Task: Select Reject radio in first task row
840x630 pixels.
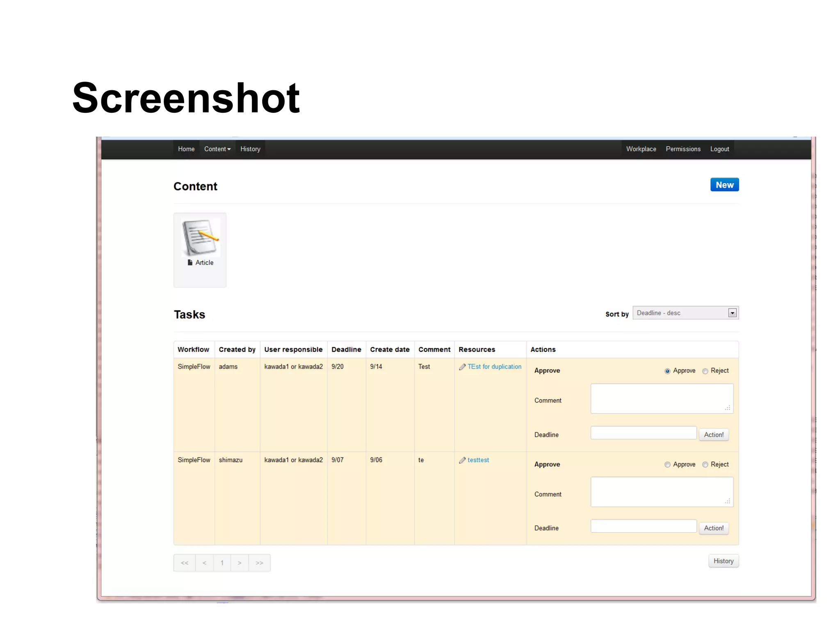Action: pos(705,371)
